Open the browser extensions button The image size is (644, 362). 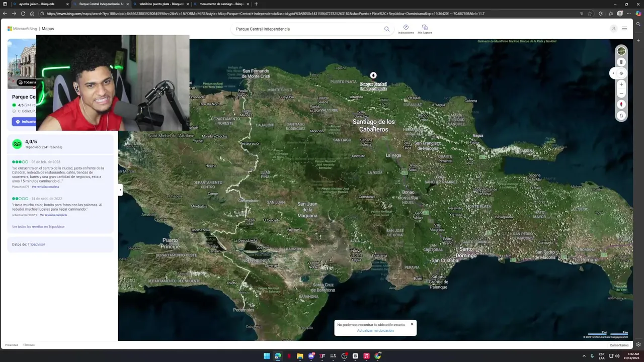pyautogui.click(x=601, y=14)
